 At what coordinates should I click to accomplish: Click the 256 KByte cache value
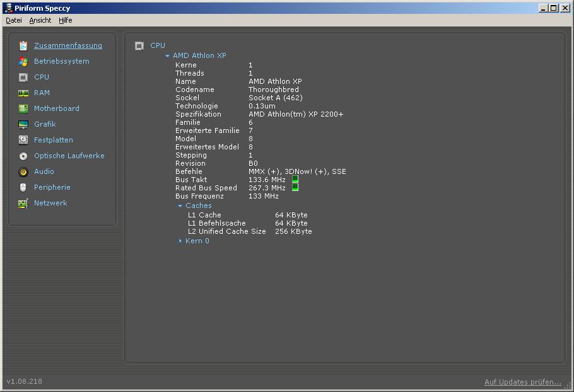pos(293,231)
